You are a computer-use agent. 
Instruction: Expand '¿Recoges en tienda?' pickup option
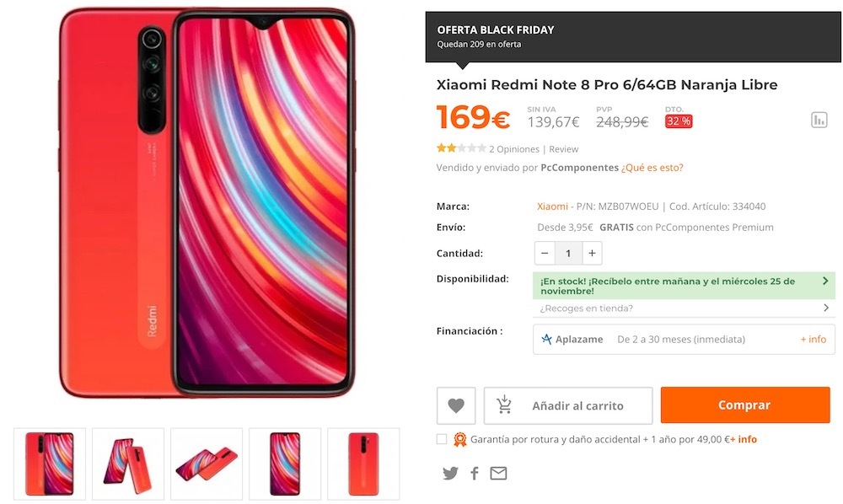point(684,308)
